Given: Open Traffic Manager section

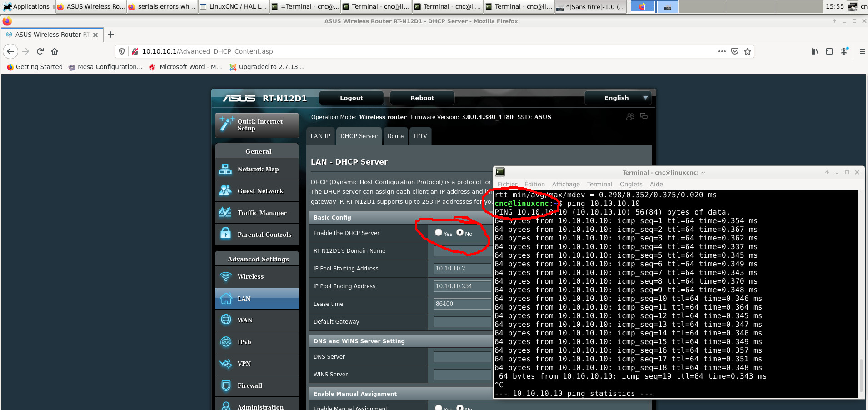Looking at the screenshot, I should click(257, 213).
